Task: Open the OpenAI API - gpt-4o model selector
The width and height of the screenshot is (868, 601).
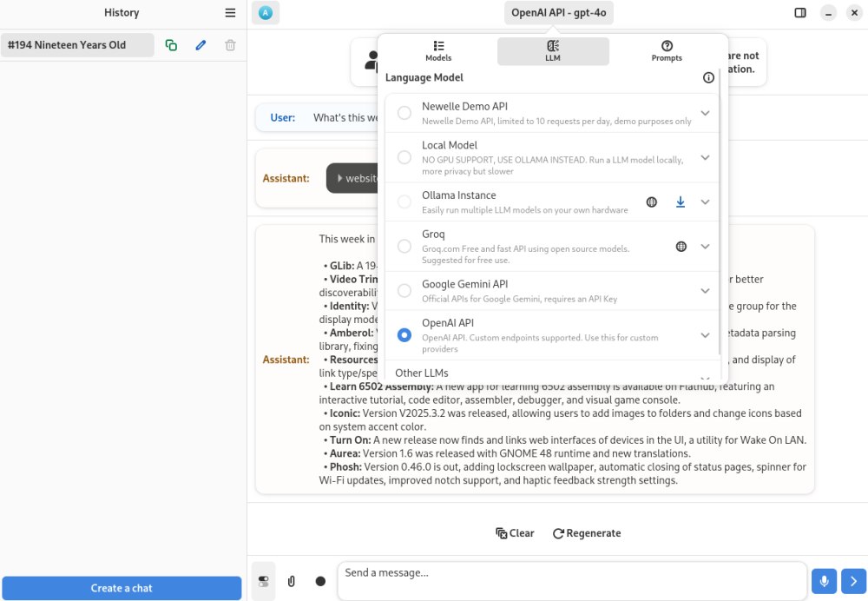Action: point(558,13)
